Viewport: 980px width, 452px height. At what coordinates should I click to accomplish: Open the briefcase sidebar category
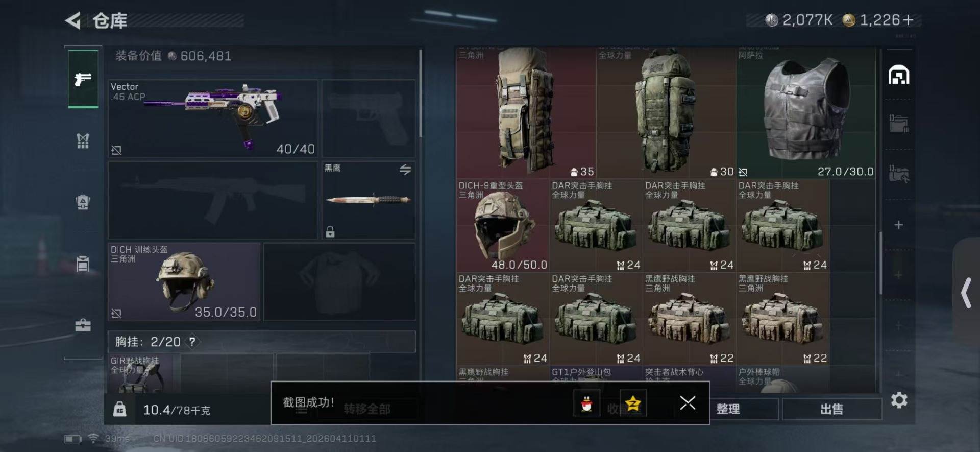pos(83,325)
